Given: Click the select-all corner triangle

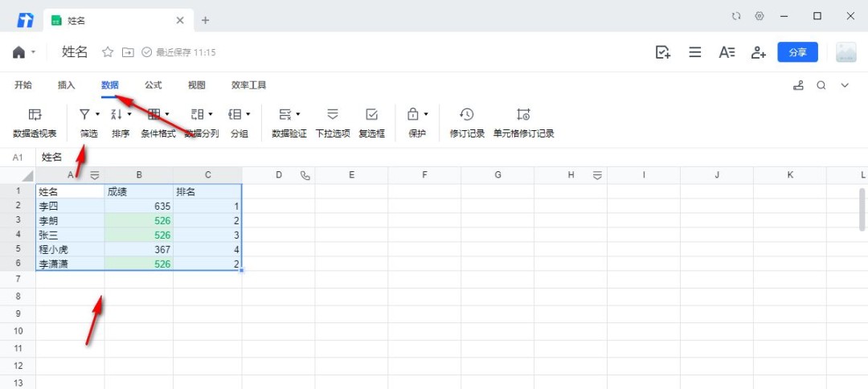Looking at the screenshot, I should click(27, 176).
